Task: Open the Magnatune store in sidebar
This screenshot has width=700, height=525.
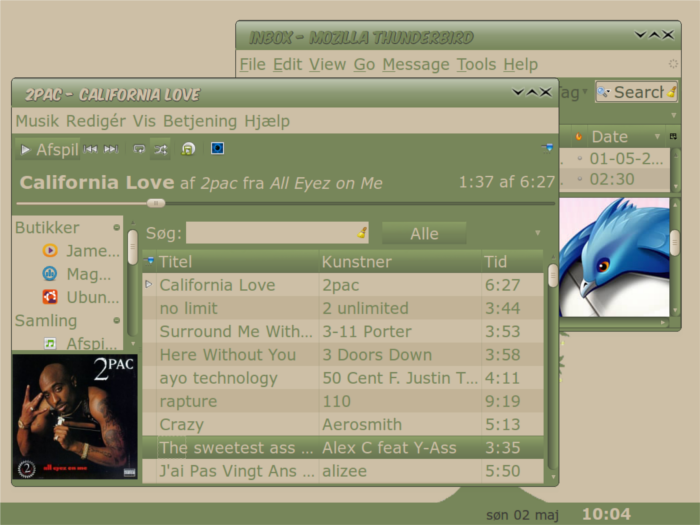Action: coord(76,274)
